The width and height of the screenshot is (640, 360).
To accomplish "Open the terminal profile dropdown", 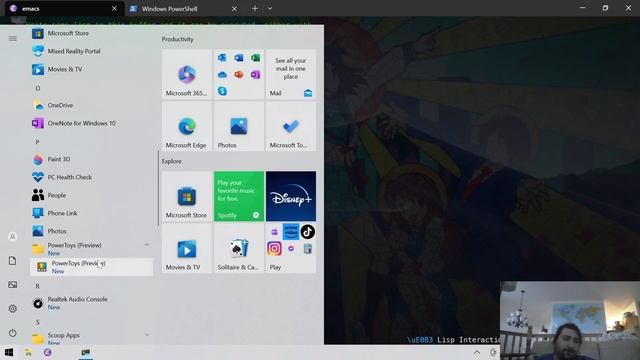I will coord(270,9).
